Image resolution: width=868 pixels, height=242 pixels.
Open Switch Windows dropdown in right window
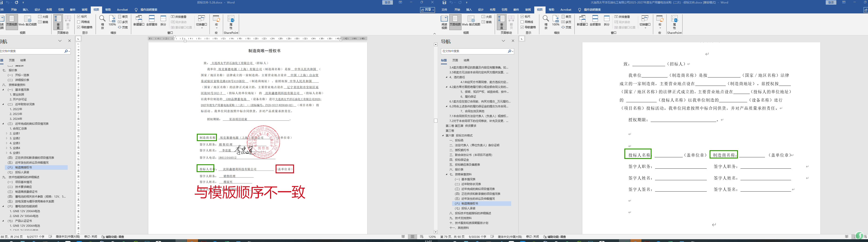click(645, 22)
